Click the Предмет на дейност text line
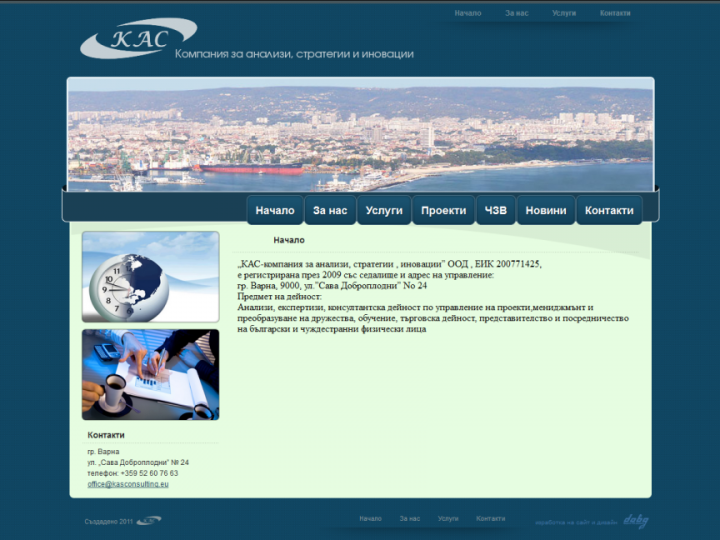This screenshot has height=540, width=720. [280, 297]
